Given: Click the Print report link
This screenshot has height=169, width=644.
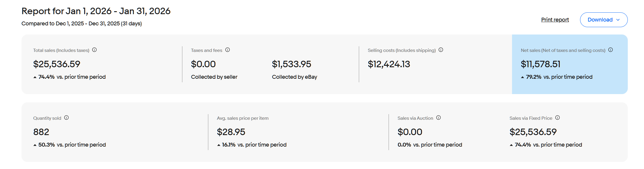Looking at the screenshot, I should 555,20.
